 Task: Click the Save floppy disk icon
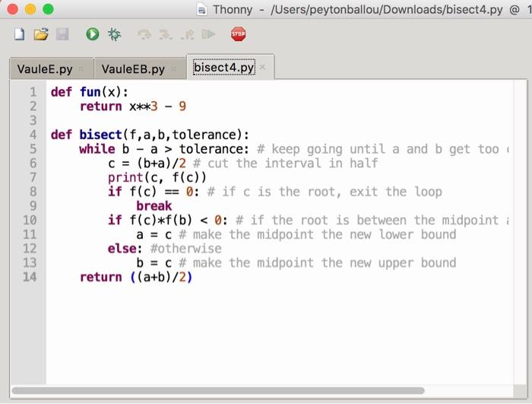[62, 34]
